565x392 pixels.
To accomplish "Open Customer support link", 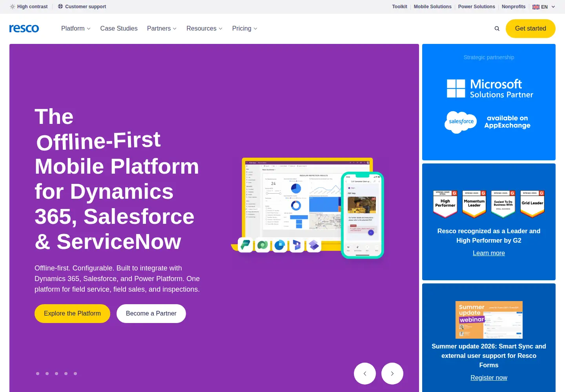I will 82,7.
